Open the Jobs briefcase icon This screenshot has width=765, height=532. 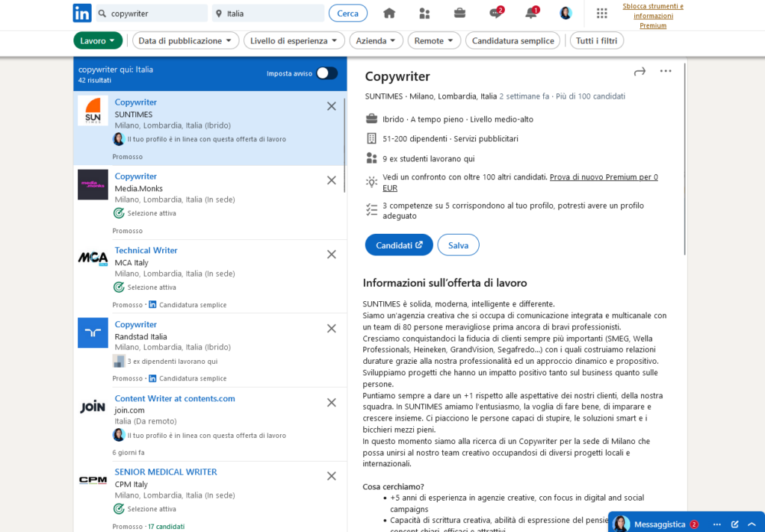click(x=459, y=13)
